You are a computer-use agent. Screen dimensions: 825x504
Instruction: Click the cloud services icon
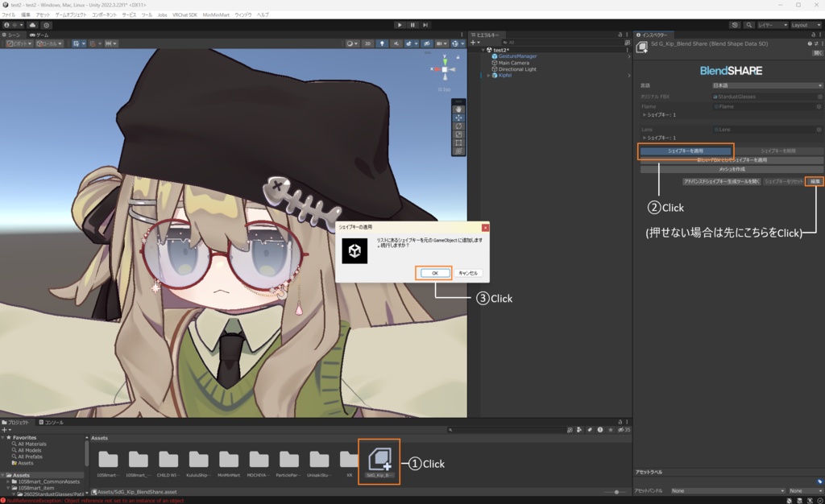point(32,25)
